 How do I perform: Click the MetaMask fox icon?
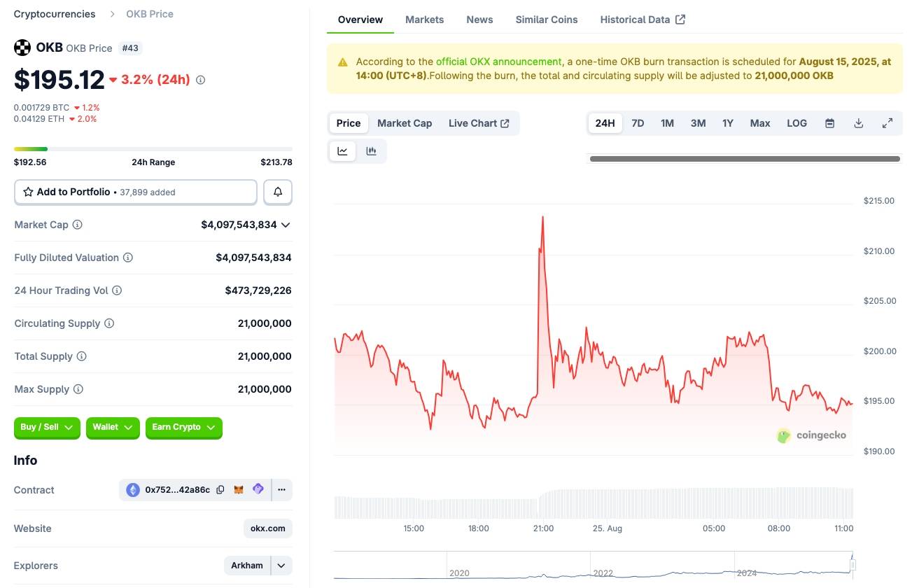[239, 490]
